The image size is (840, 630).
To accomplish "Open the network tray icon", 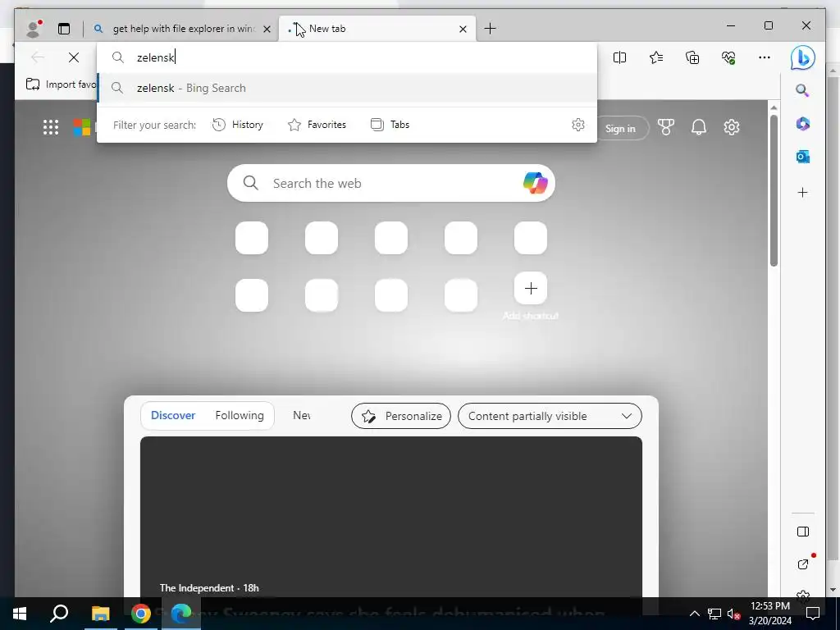I will pyautogui.click(x=714, y=614).
